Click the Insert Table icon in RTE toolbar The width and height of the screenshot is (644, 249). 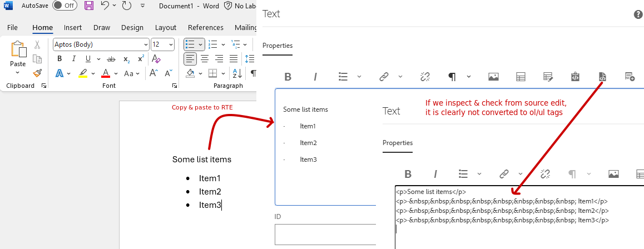[x=521, y=77]
